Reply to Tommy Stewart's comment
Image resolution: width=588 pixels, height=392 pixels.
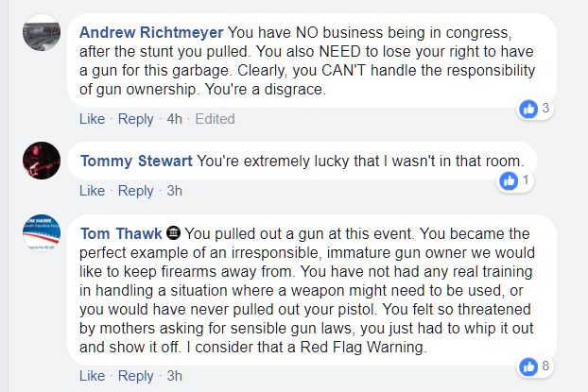[x=136, y=191]
